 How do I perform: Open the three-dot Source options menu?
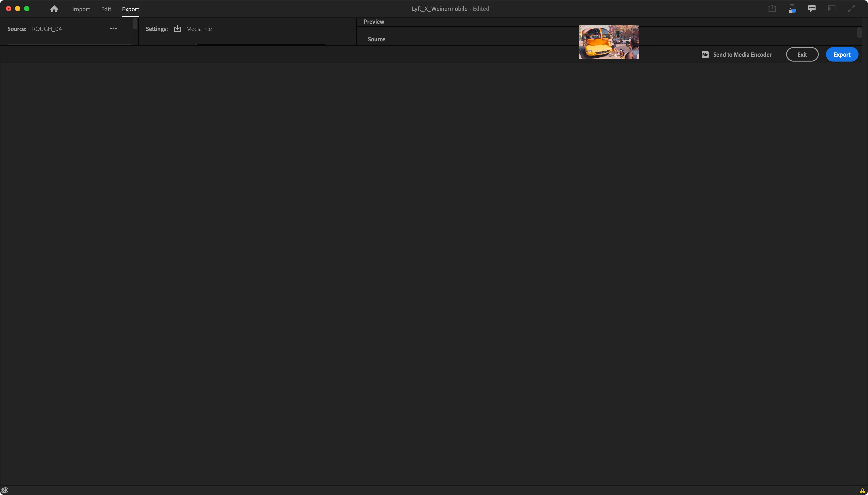tap(113, 29)
